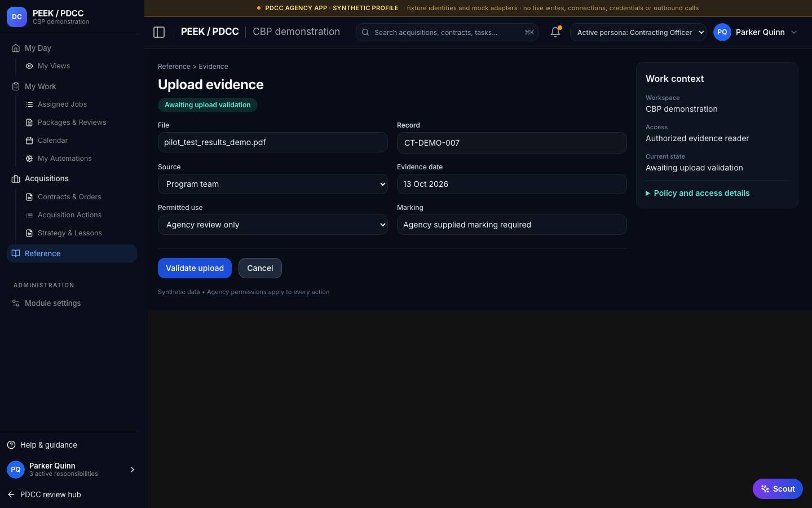Click the My Work clipboard icon
812x508 pixels.
click(16, 86)
